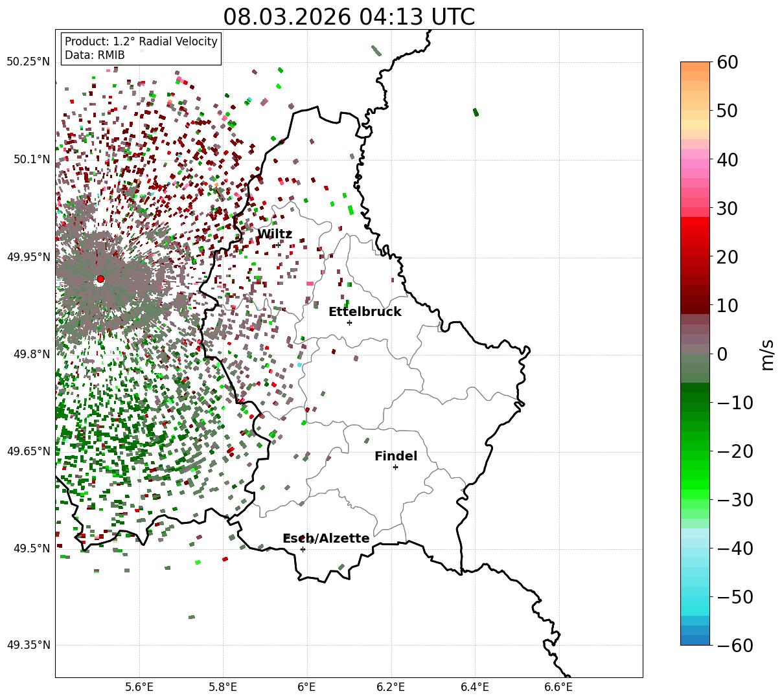Click the 50.25°N latitude axis label
Screen dimensions: 782x700
pos(28,62)
